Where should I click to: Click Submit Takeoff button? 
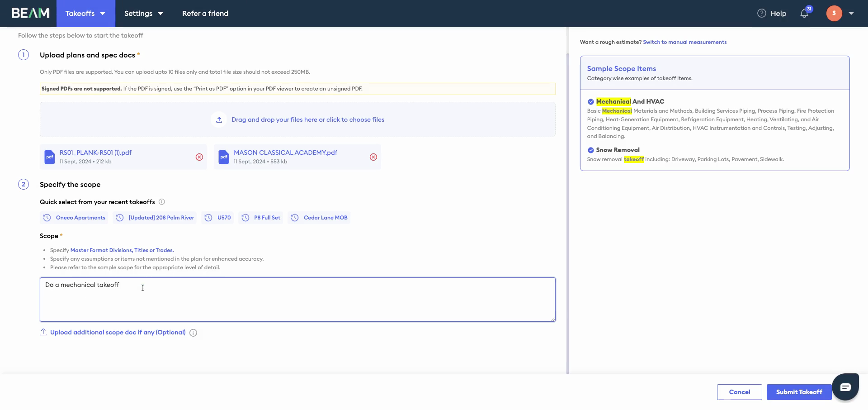[x=799, y=392]
